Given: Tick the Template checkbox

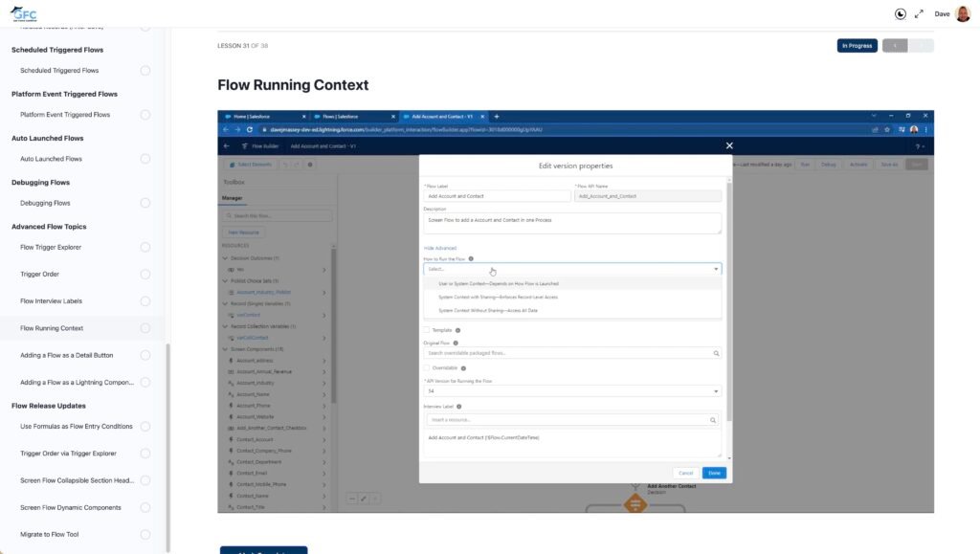Looking at the screenshot, I should tap(427, 330).
